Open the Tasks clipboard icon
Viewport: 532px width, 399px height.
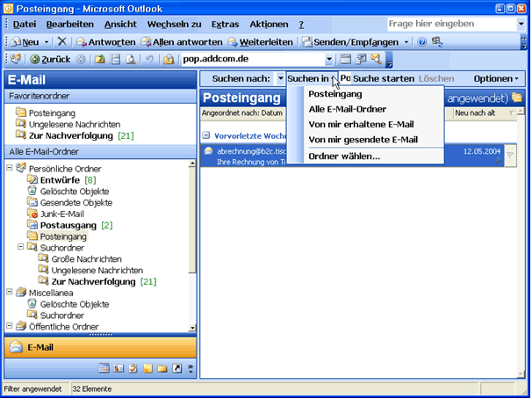pyautogui.click(x=133, y=368)
